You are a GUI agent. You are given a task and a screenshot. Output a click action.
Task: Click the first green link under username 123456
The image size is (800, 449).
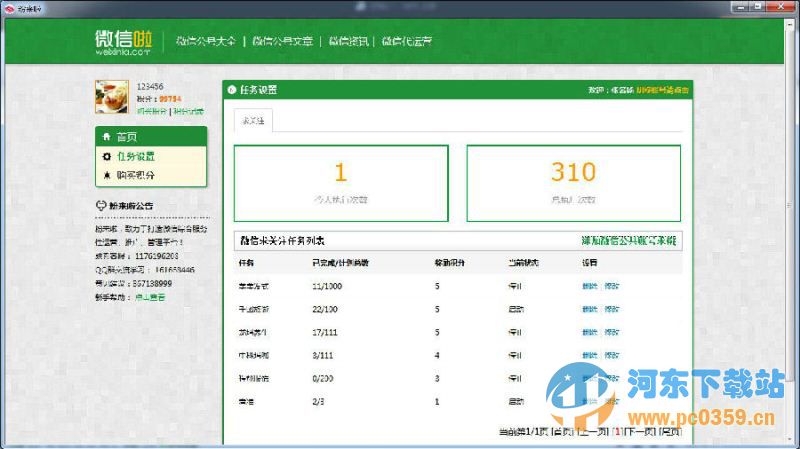pyautogui.click(x=152, y=111)
